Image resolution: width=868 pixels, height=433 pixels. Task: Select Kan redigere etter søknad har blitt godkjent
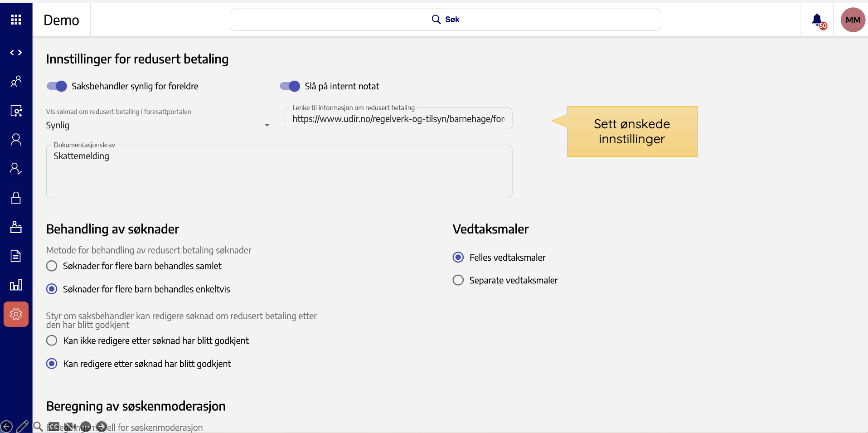(52, 364)
